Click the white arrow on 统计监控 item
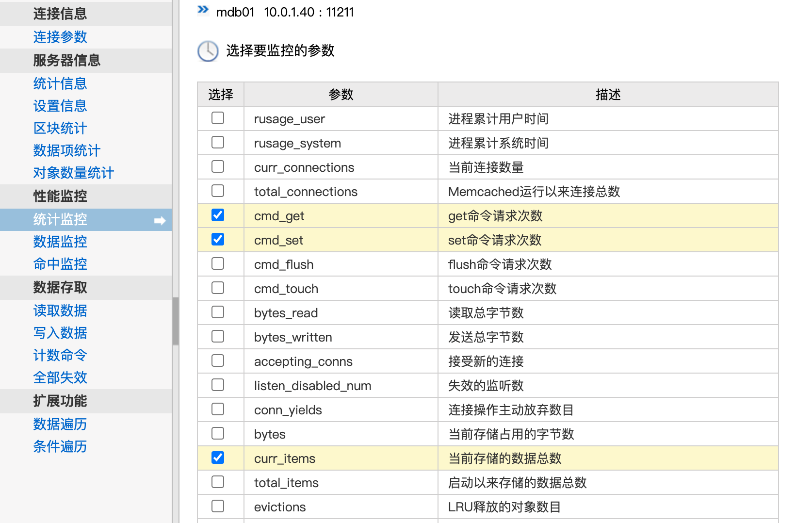Screen dimensions: 812x523 (x=160, y=221)
